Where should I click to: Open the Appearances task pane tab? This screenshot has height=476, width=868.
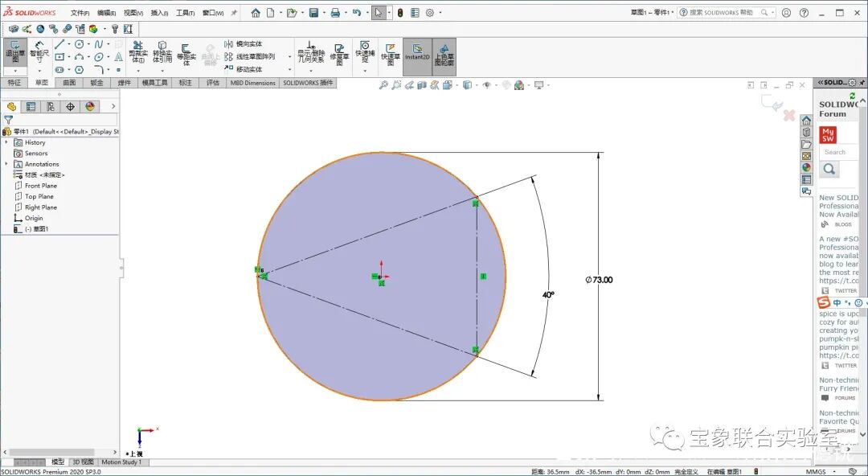click(x=807, y=167)
